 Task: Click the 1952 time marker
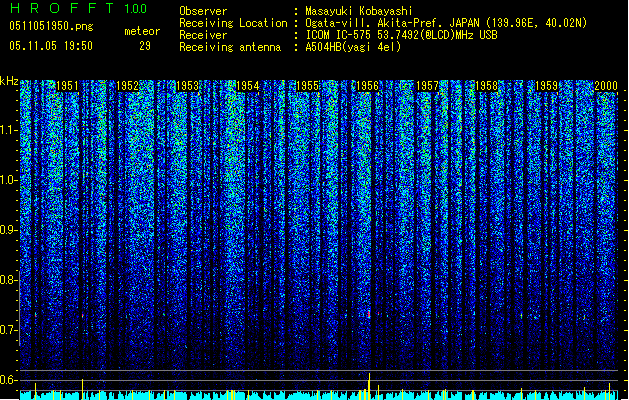(x=127, y=86)
